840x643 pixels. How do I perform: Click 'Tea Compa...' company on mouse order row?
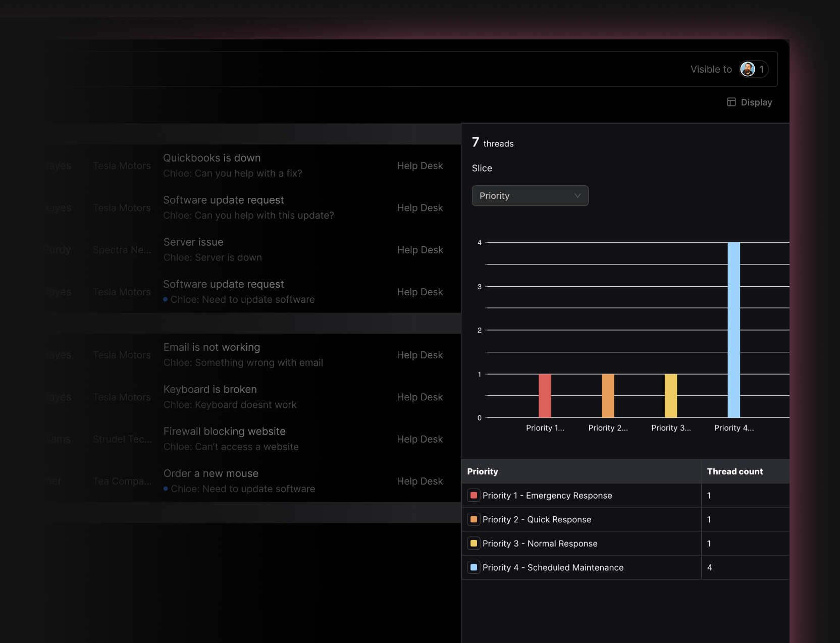click(122, 481)
